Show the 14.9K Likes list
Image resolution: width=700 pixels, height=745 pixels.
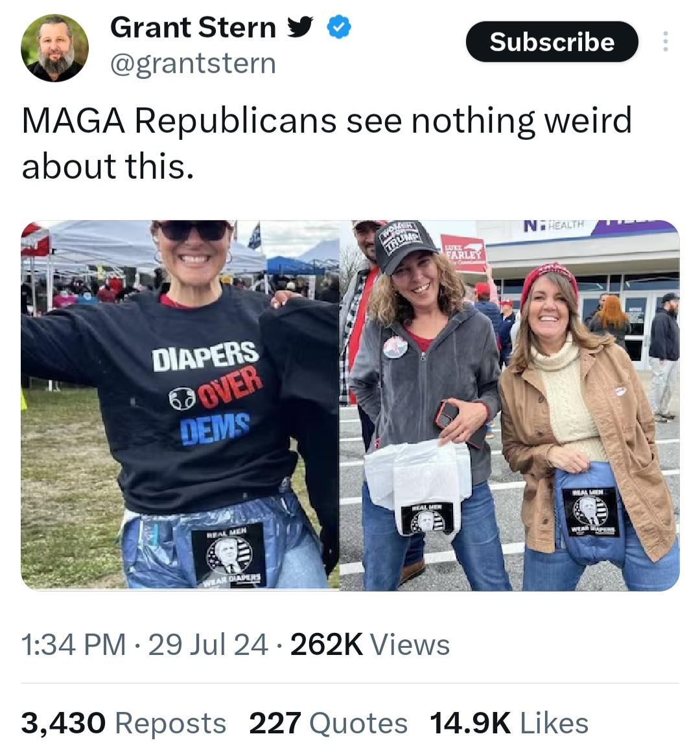[x=509, y=723]
